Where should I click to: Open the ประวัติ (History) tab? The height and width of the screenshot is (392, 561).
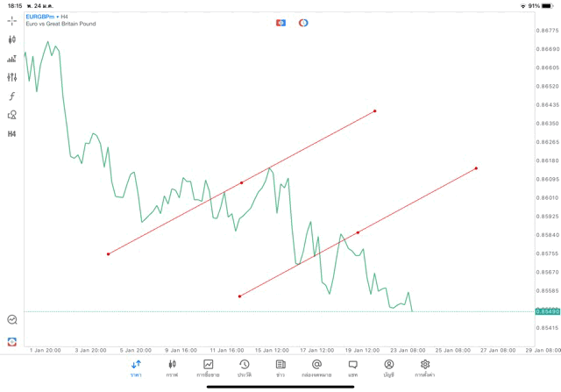[245, 367]
